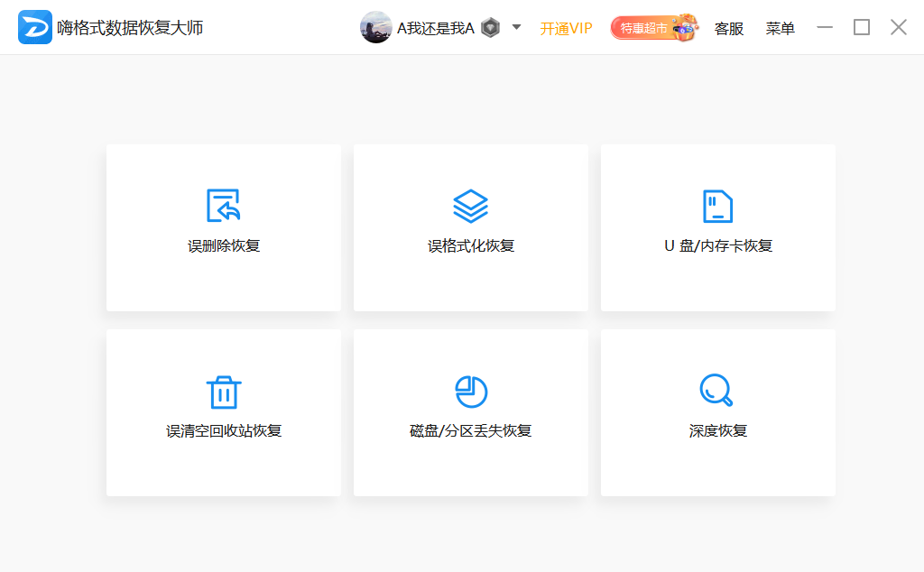Minimize the application window
The width and height of the screenshot is (924, 572).
(825, 27)
